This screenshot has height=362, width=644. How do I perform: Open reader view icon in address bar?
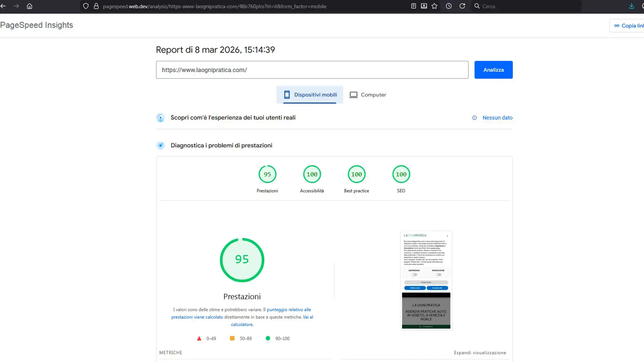414,6
